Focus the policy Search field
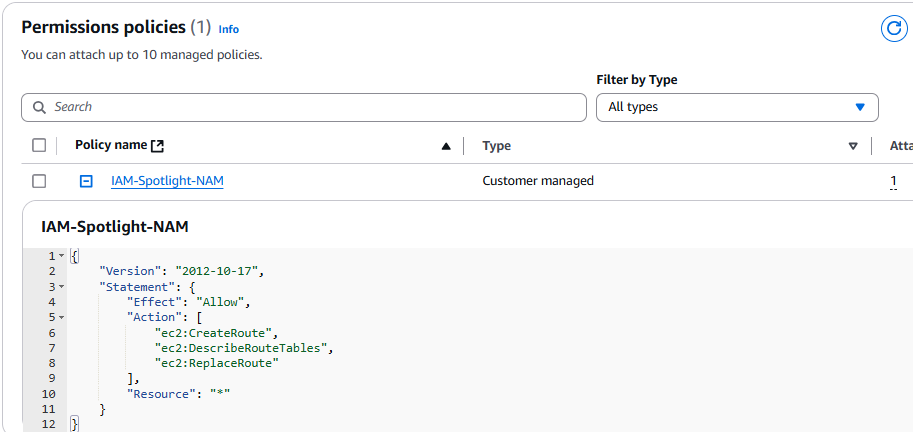The image size is (913, 432). [304, 107]
